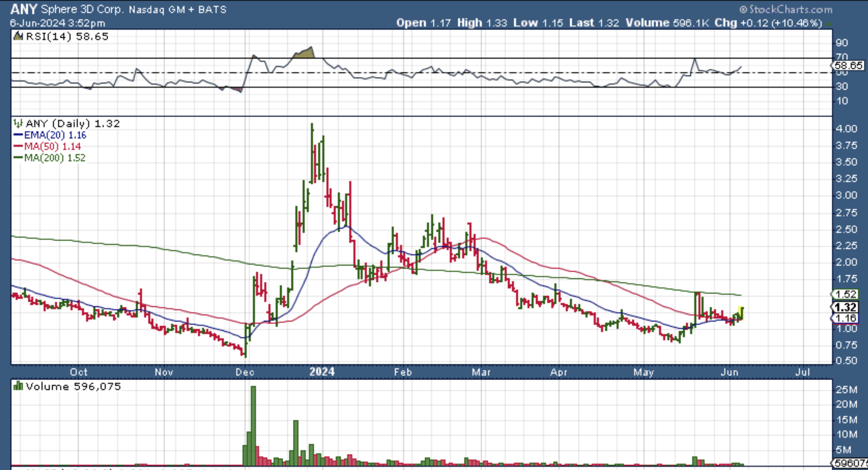Click the Jun month label on time axis
The image size is (868, 470).
(729, 372)
